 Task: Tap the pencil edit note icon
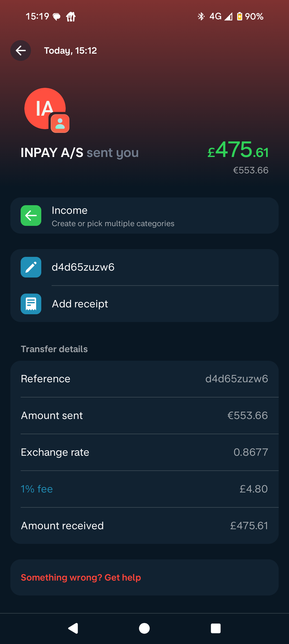31,267
